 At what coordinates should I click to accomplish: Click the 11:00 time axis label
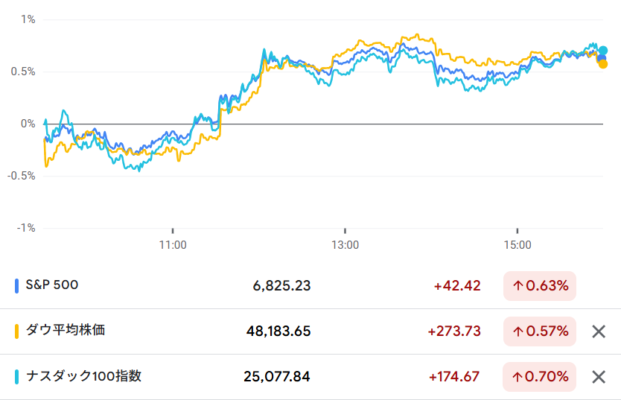pos(173,243)
